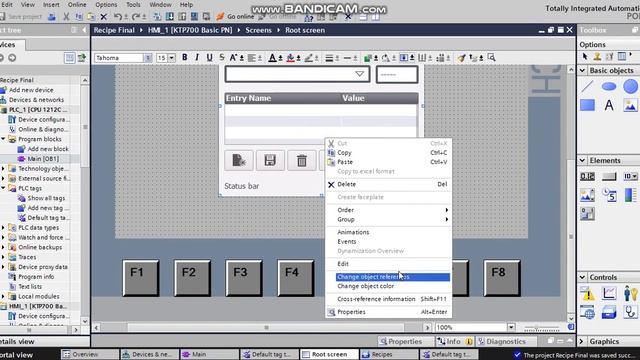Select the Button element in toolbox

coord(609,176)
